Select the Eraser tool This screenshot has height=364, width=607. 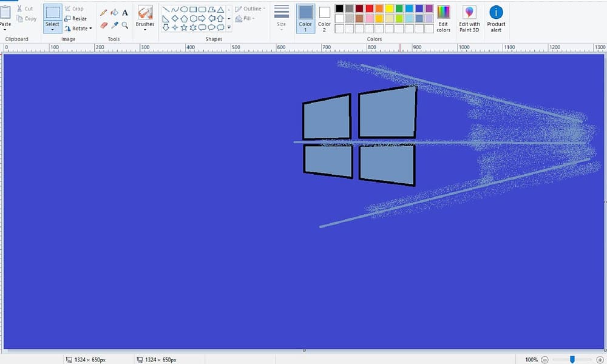[x=103, y=24]
